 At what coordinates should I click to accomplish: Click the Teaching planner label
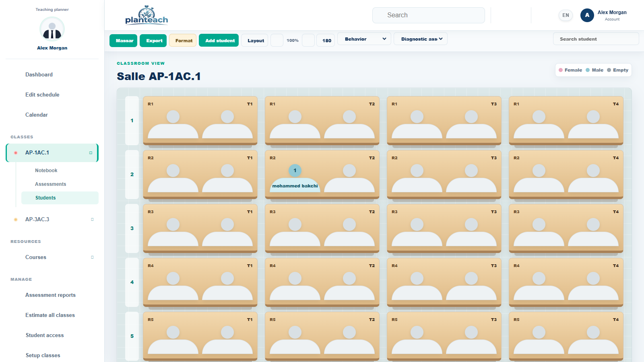pyautogui.click(x=52, y=10)
